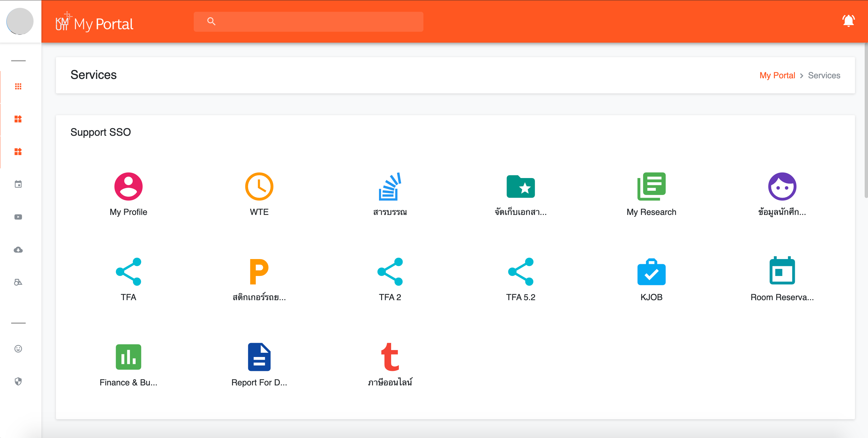Open the TFA 5.2 service
This screenshot has height=438, width=868.
pos(520,272)
